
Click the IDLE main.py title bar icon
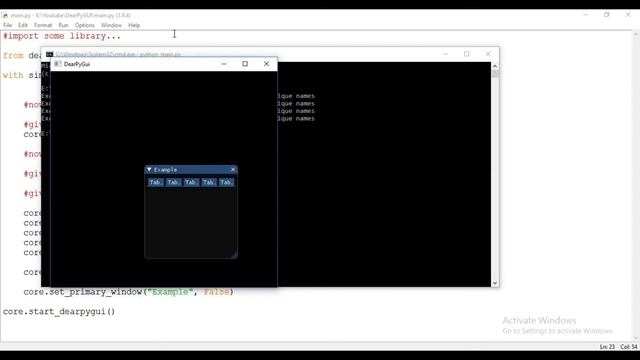point(5,15)
